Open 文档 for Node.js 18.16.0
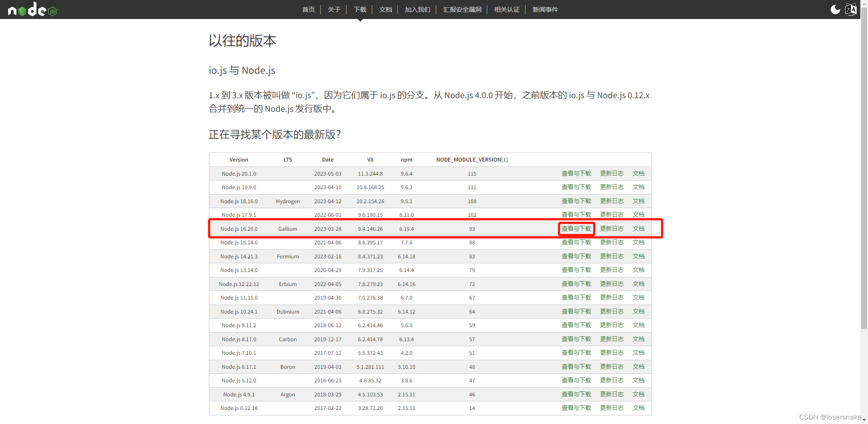Image resolution: width=868 pixels, height=424 pixels. pyautogui.click(x=638, y=201)
